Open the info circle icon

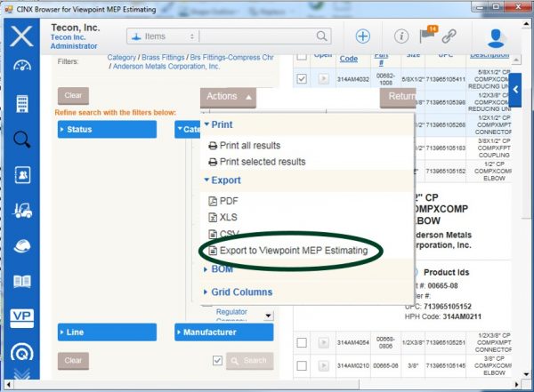pos(401,36)
